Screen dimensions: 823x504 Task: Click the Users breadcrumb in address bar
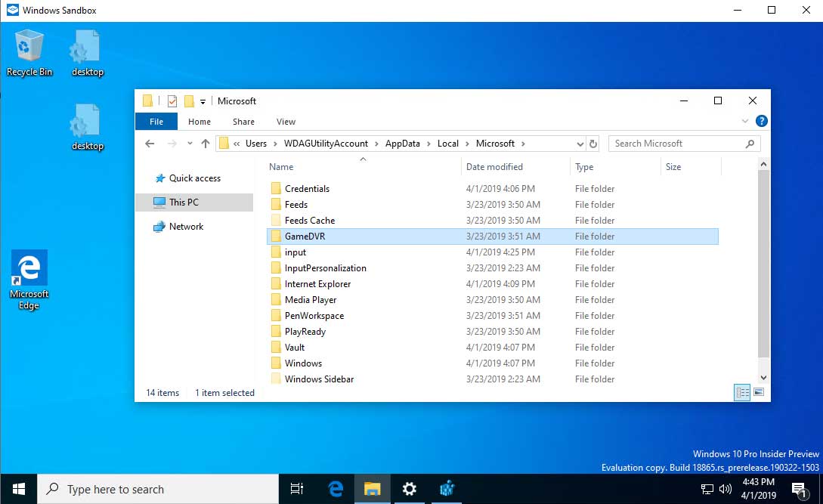pos(256,144)
